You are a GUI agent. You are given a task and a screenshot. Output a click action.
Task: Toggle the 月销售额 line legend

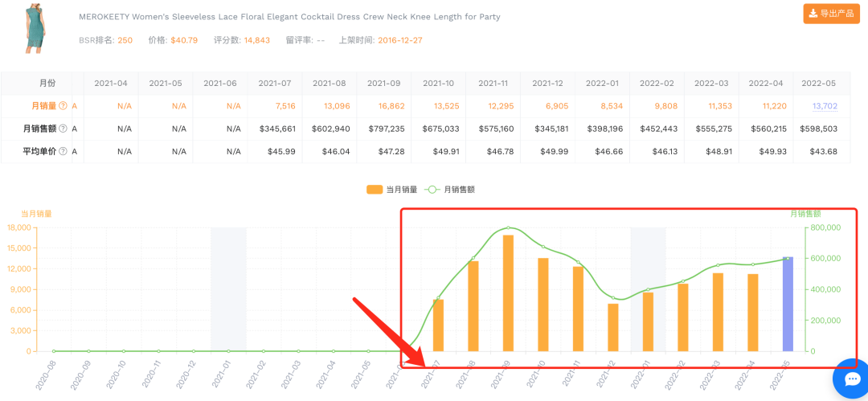tap(455, 190)
